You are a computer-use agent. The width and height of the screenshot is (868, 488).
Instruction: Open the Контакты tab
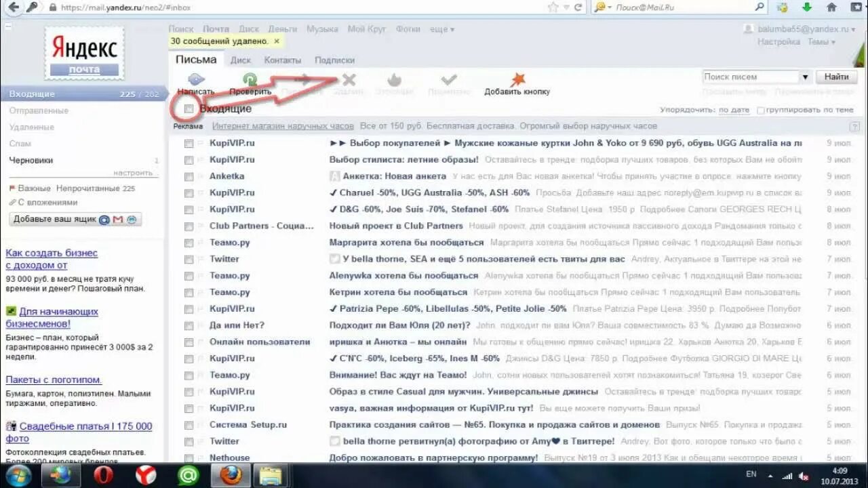tap(283, 60)
